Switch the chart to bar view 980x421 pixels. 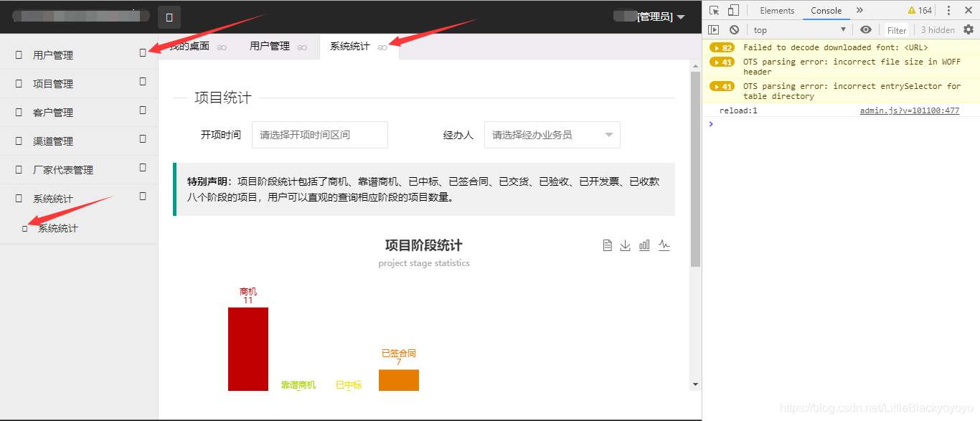644,245
